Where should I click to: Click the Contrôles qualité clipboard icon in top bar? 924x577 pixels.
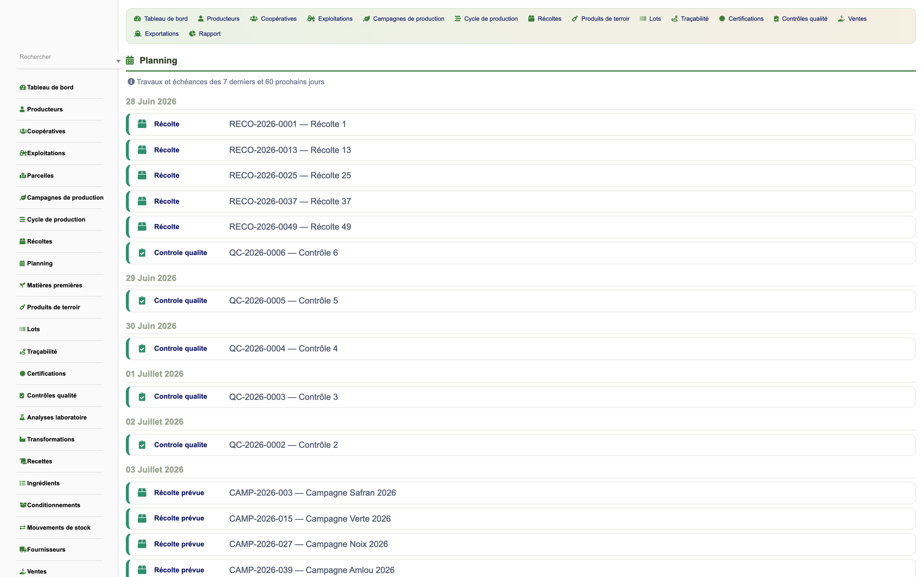(x=776, y=19)
